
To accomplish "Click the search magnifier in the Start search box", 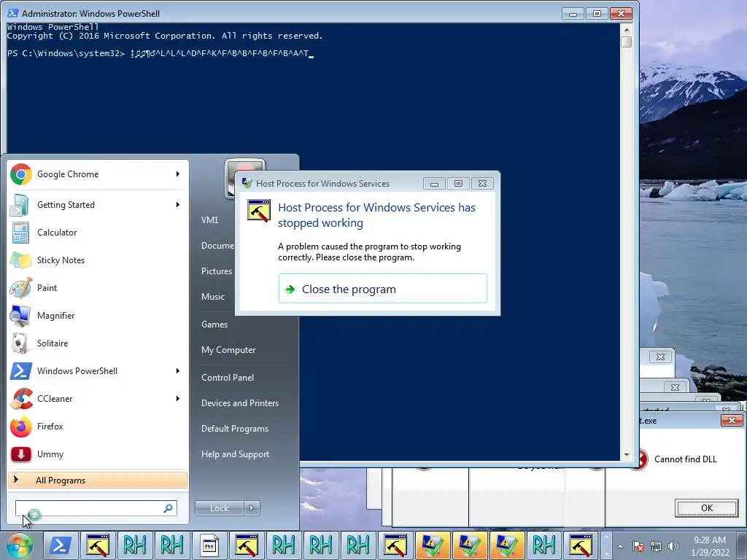I will 168,508.
